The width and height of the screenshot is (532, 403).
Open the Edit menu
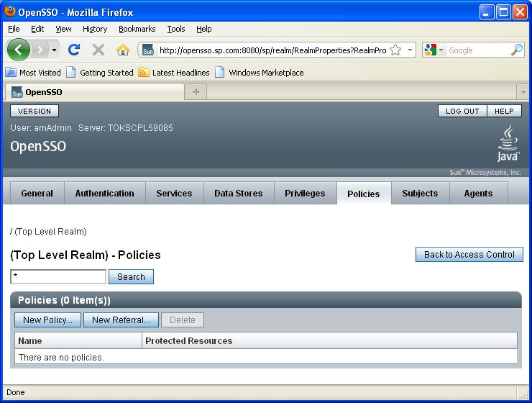click(37, 29)
